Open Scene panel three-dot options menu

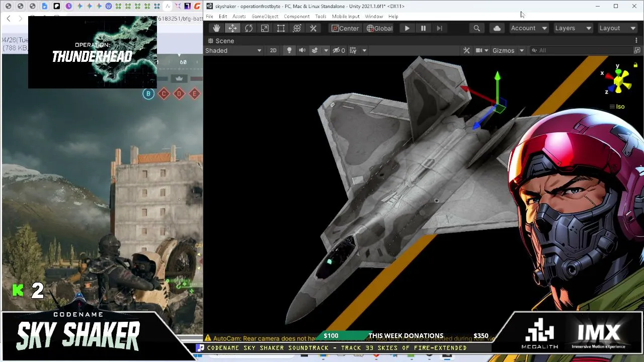(x=636, y=41)
